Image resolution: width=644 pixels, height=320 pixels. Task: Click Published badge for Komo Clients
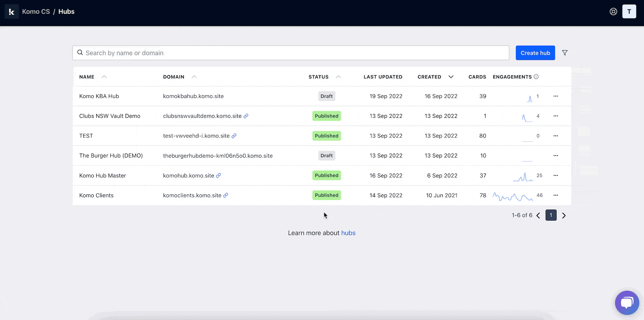[x=327, y=195]
